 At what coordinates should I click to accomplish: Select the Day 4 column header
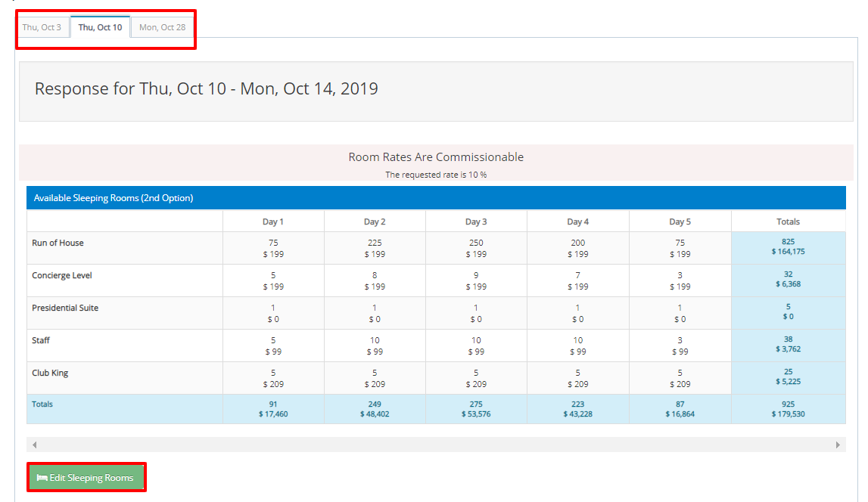(577, 222)
